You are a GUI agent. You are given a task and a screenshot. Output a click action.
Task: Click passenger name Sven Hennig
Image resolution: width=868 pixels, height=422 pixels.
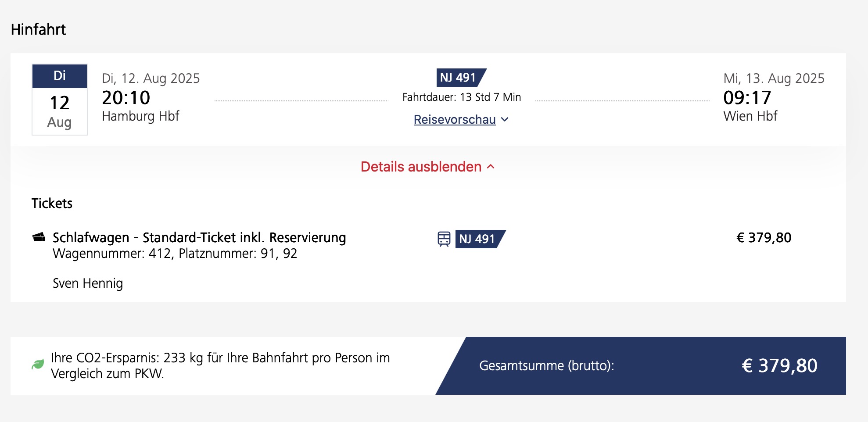coord(88,283)
